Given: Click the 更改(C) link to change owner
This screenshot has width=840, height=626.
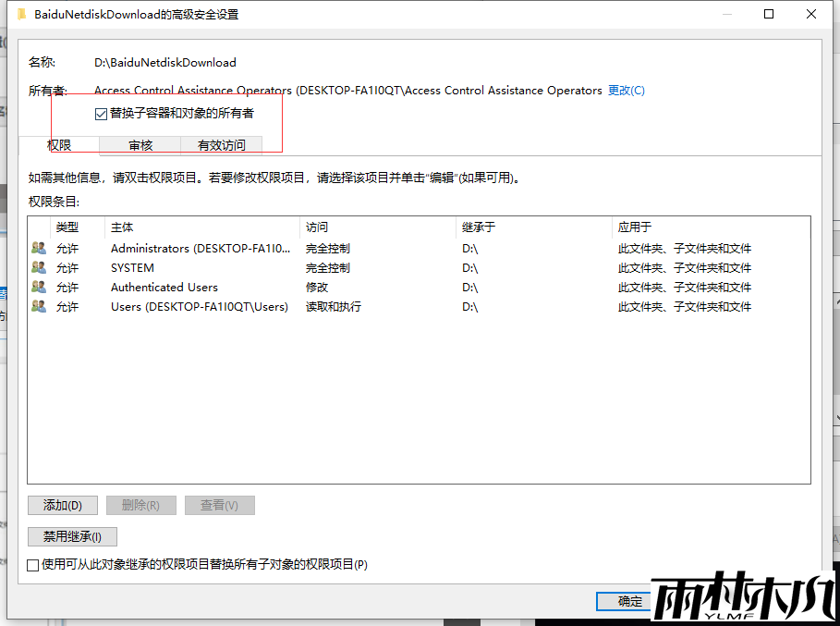Looking at the screenshot, I should (627, 90).
